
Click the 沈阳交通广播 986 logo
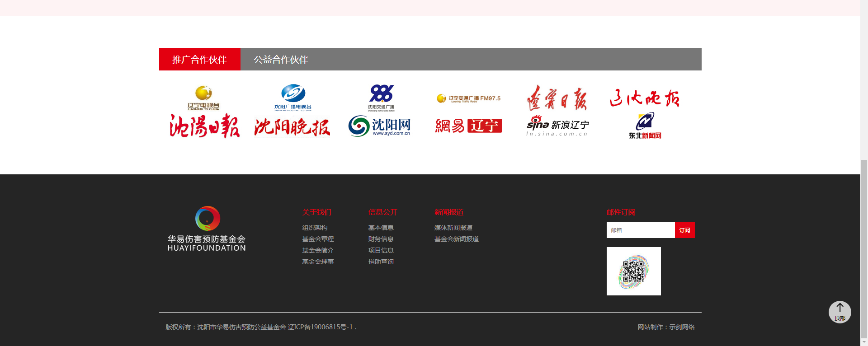[381, 98]
